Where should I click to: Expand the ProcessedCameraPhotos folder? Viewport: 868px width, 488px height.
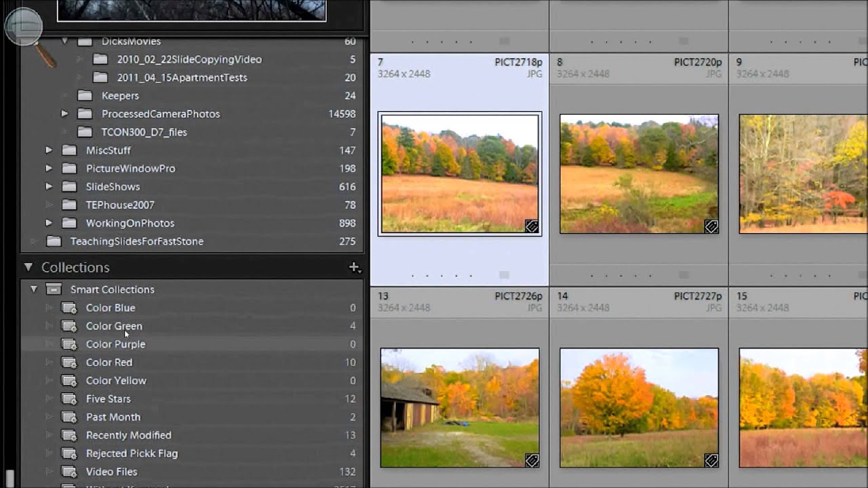64,114
